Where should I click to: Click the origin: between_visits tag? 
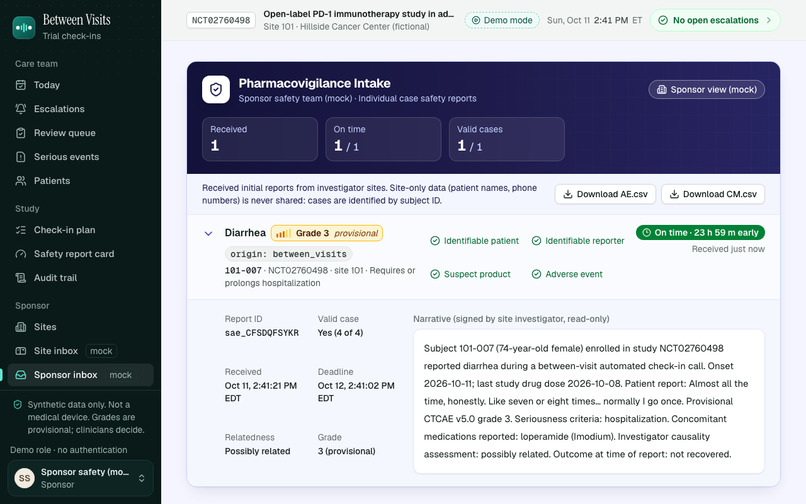pyautogui.click(x=288, y=254)
